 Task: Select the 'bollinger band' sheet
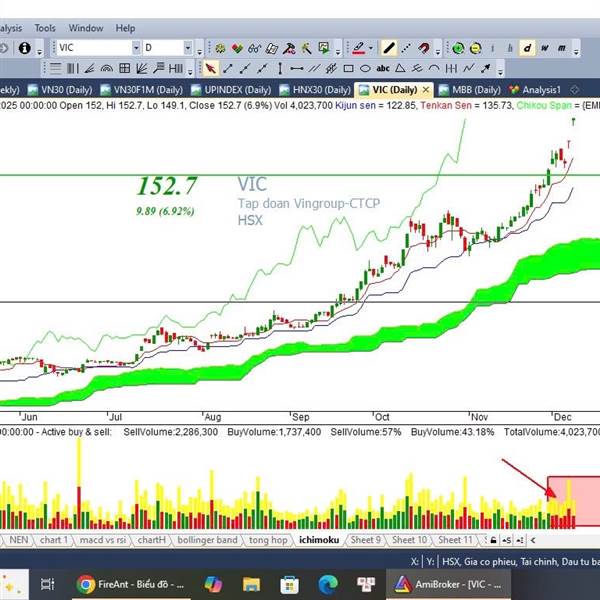tap(207, 540)
